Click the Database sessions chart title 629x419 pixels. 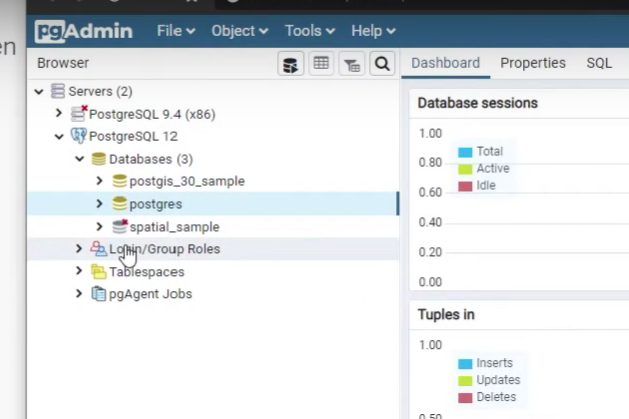(477, 103)
